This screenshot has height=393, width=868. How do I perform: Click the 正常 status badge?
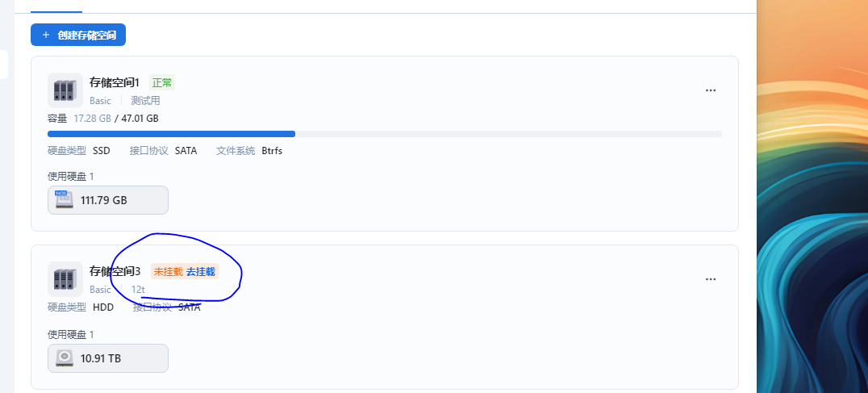(x=162, y=83)
